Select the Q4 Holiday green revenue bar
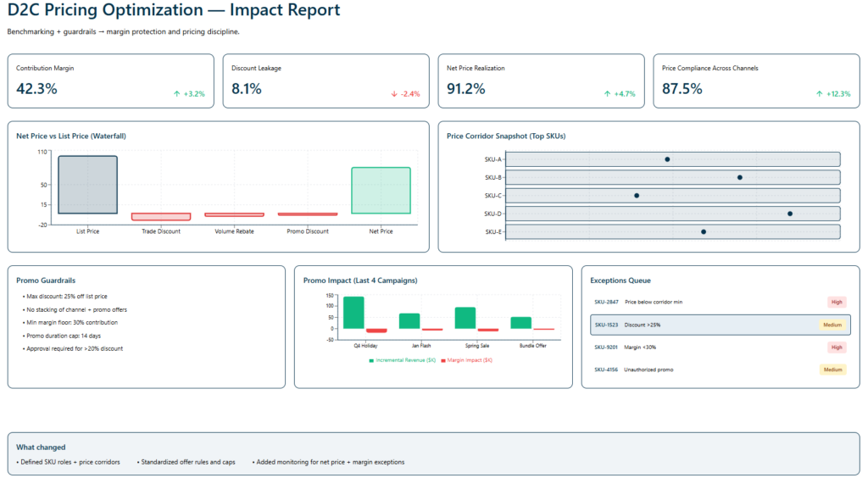Viewport: 868px width, 478px height. 353,313
